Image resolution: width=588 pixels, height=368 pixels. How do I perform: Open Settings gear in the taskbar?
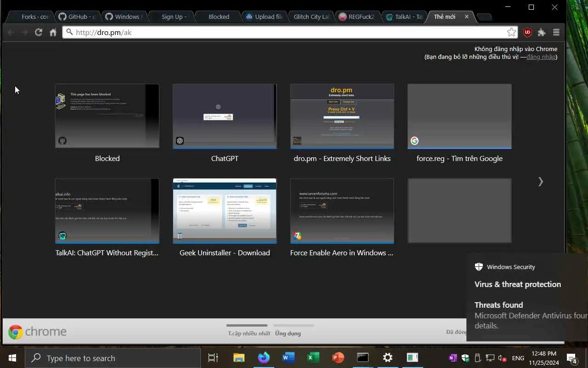388,358
